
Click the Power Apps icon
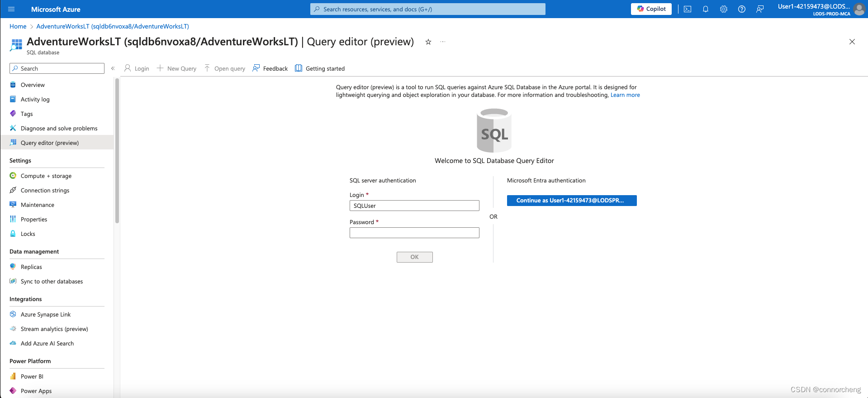[13, 391]
